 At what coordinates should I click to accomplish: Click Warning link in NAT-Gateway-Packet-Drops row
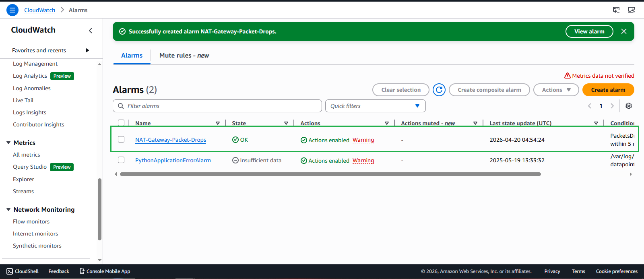363,140
